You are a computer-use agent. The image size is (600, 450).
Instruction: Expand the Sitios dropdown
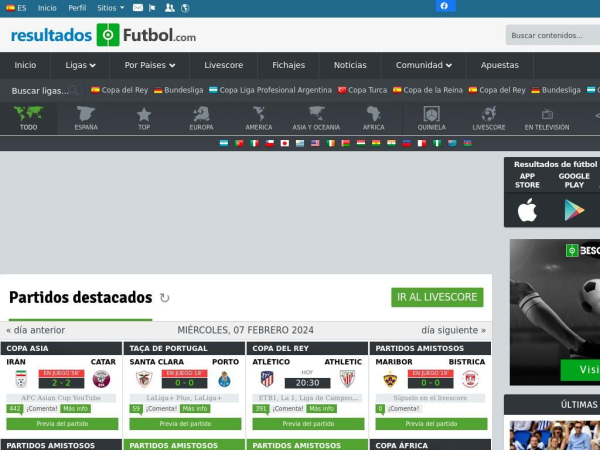[x=111, y=8]
